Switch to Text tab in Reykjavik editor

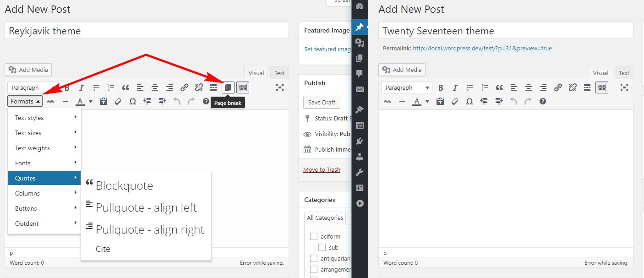tap(279, 73)
